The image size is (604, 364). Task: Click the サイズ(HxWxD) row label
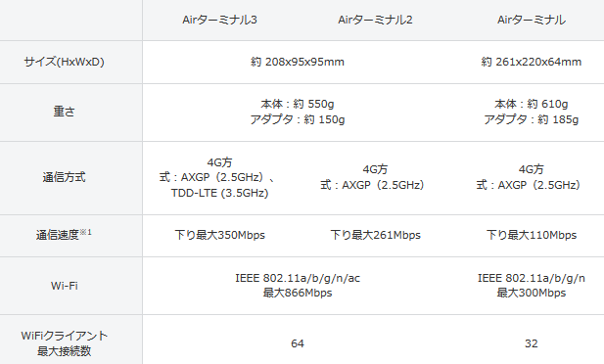64,62
